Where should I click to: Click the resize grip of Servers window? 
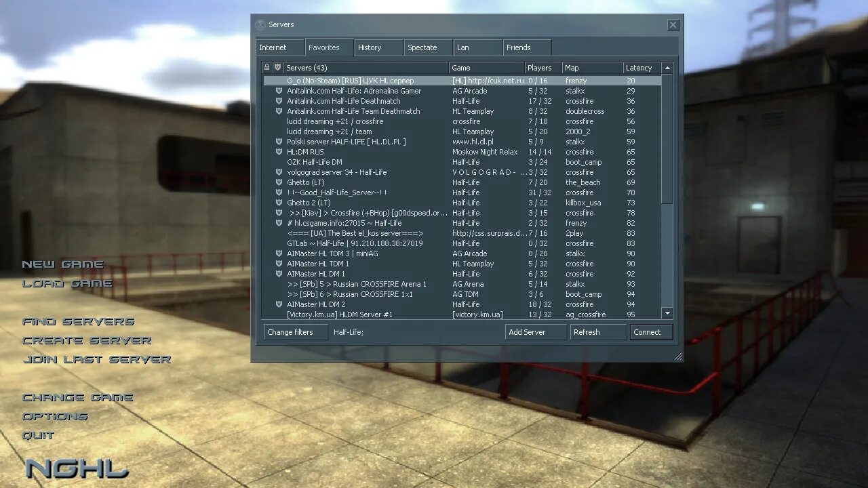677,356
